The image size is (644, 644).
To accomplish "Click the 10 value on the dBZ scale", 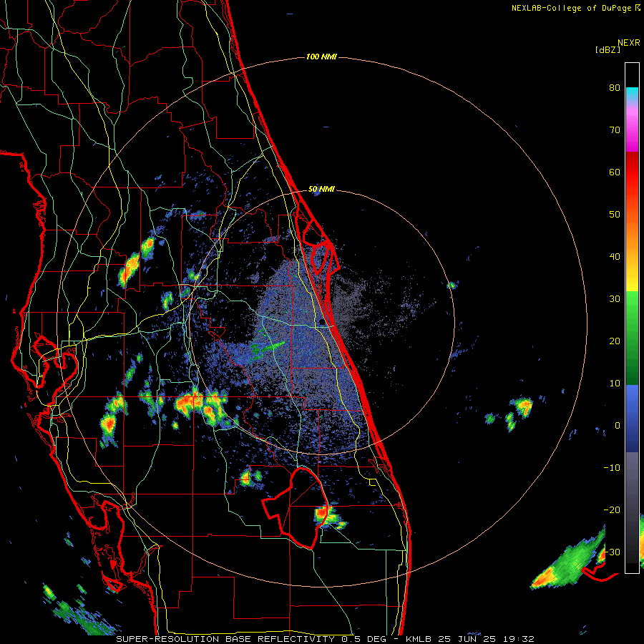I will tap(615, 384).
